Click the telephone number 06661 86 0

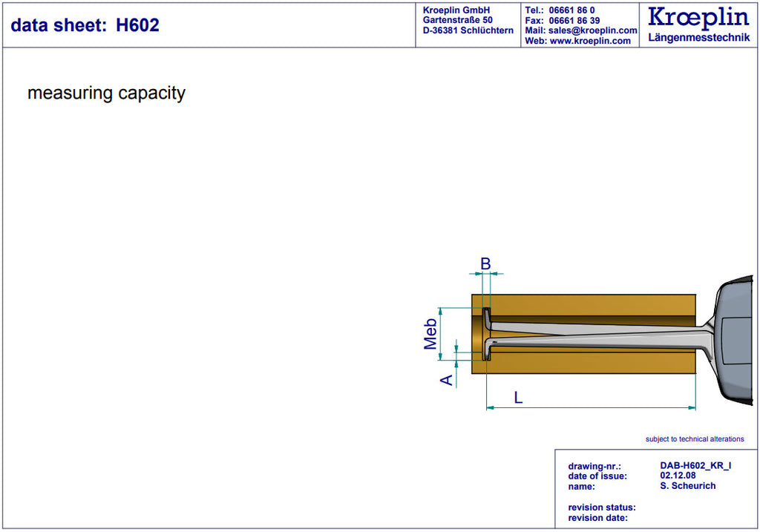point(572,10)
